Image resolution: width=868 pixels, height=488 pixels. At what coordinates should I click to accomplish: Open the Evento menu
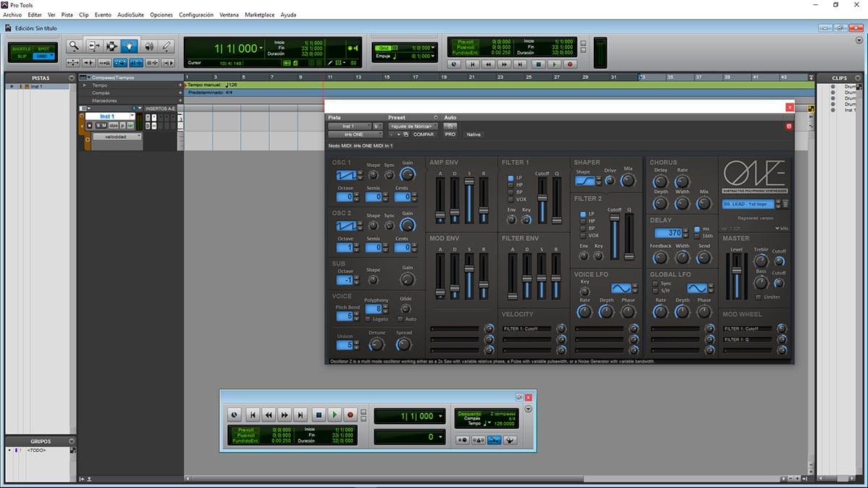tap(103, 14)
